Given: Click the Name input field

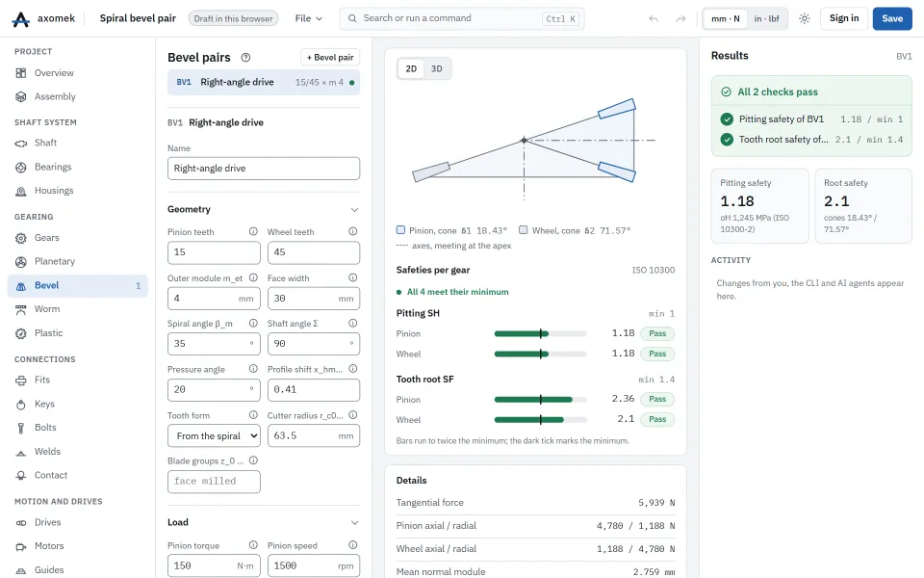Looking at the screenshot, I should click(x=264, y=169).
